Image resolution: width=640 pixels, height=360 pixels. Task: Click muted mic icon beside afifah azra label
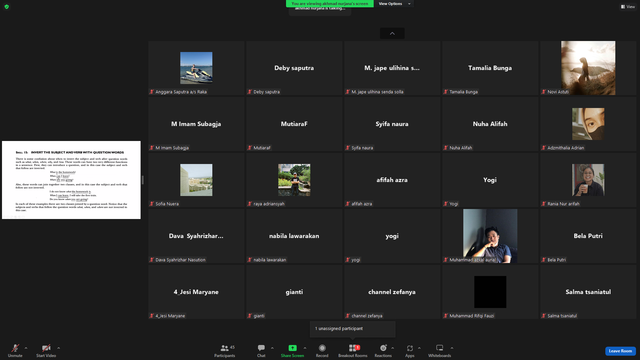coord(348,204)
